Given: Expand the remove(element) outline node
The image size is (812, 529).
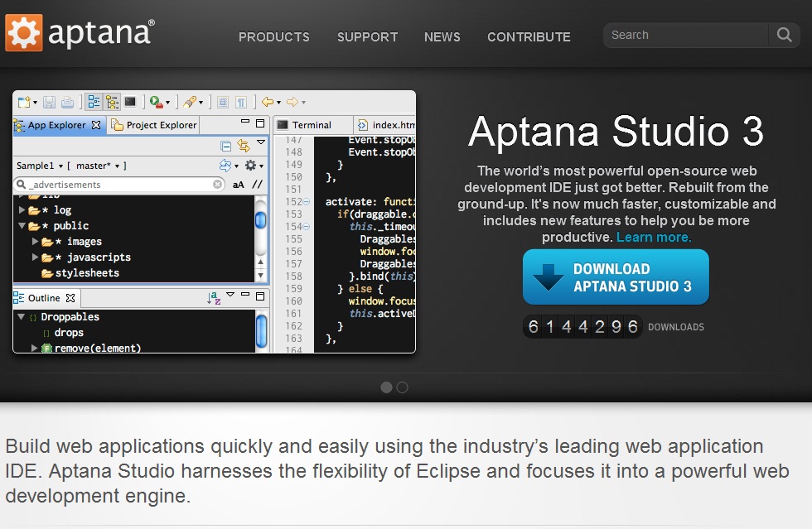Looking at the screenshot, I should coord(34,348).
